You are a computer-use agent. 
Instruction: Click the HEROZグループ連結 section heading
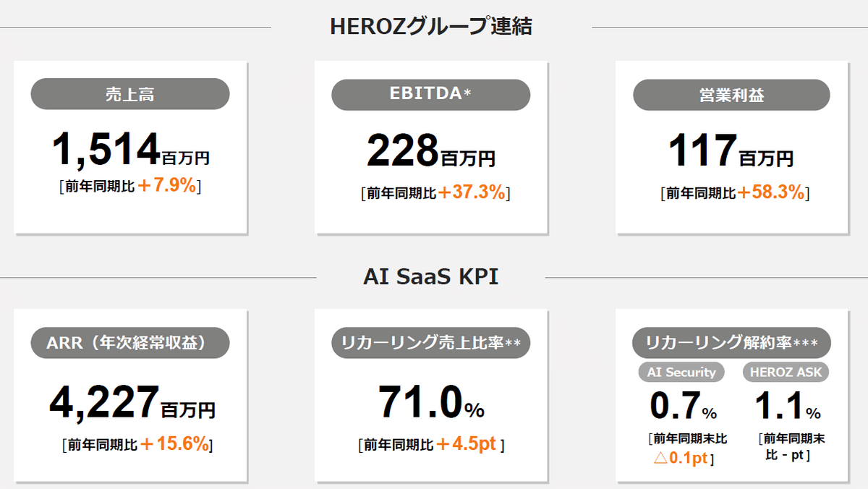point(431,27)
